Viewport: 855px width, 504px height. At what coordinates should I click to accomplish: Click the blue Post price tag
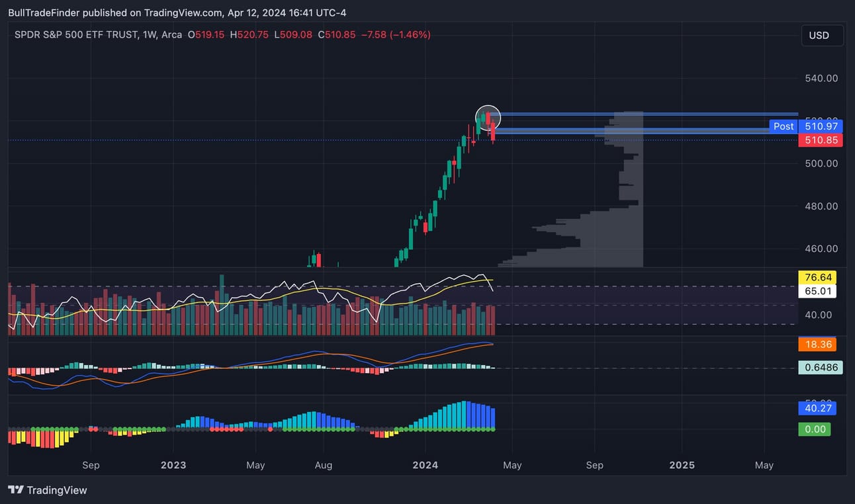[x=784, y=126]
